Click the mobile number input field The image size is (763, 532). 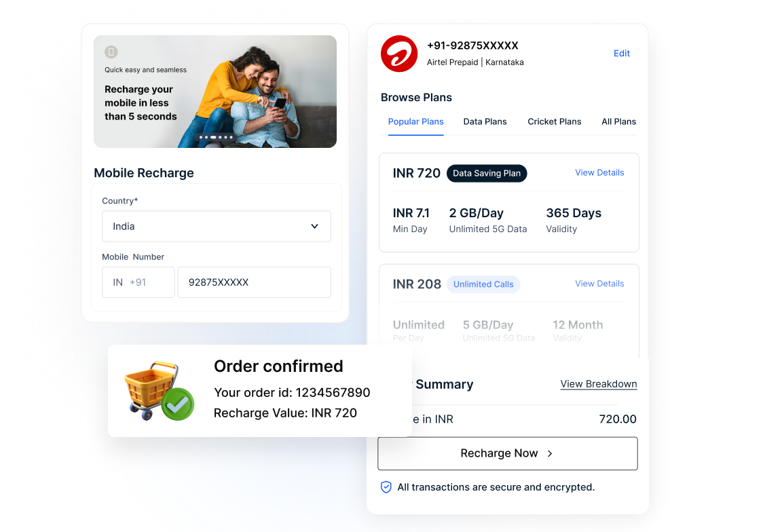click(x=254, y=282)
